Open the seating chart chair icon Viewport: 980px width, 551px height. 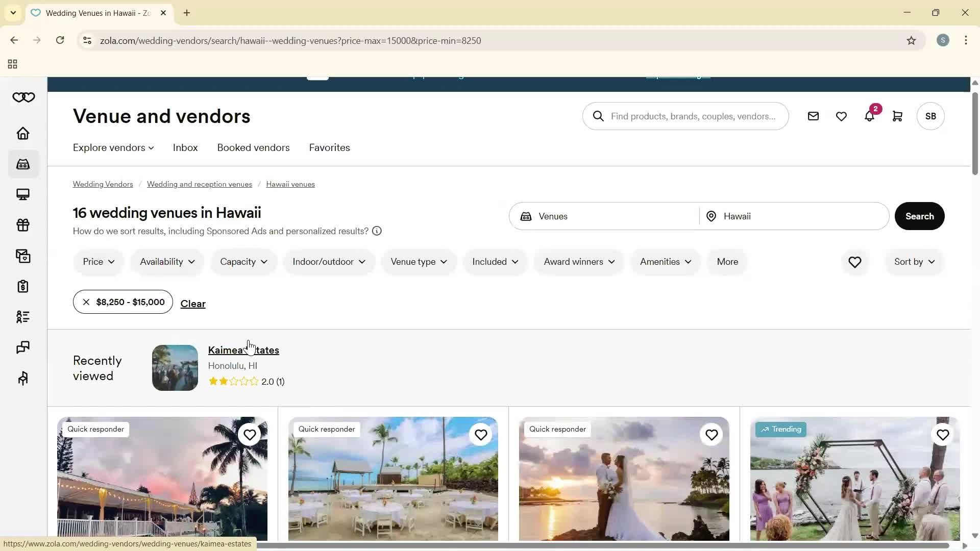22,378
